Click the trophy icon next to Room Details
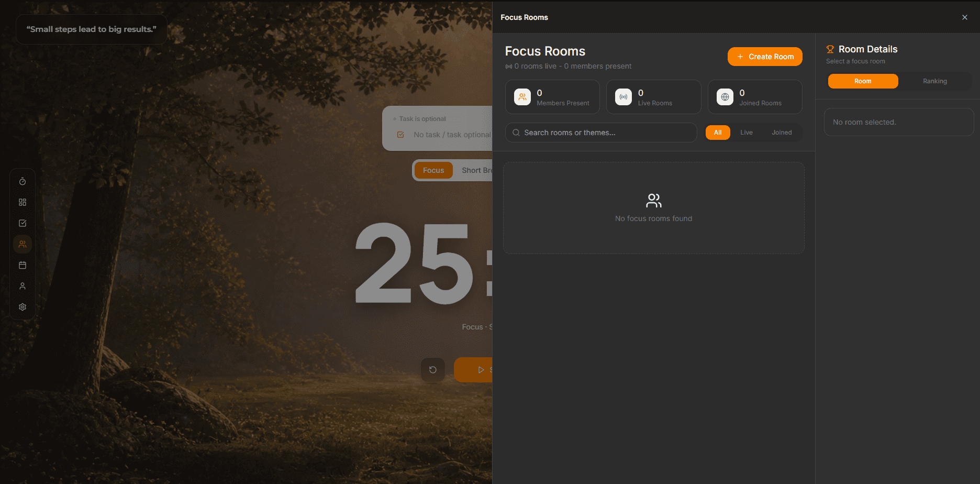 click(x=830, y=49)
